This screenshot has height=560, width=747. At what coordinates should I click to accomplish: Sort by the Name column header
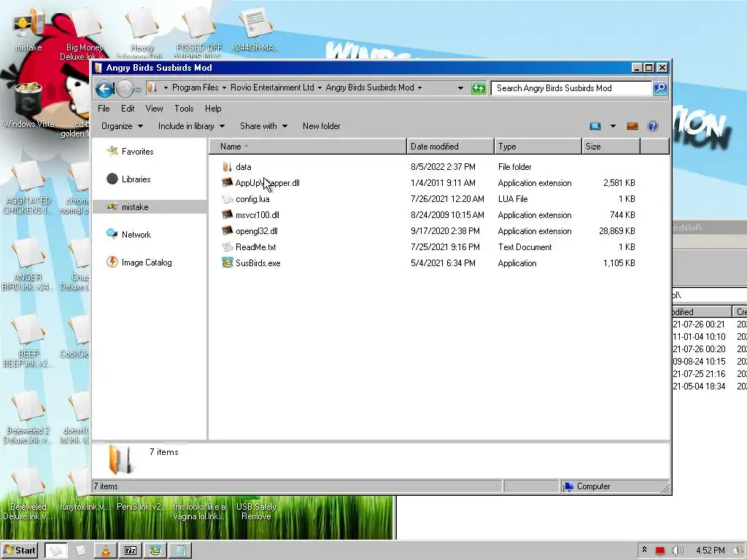[308, 146]
